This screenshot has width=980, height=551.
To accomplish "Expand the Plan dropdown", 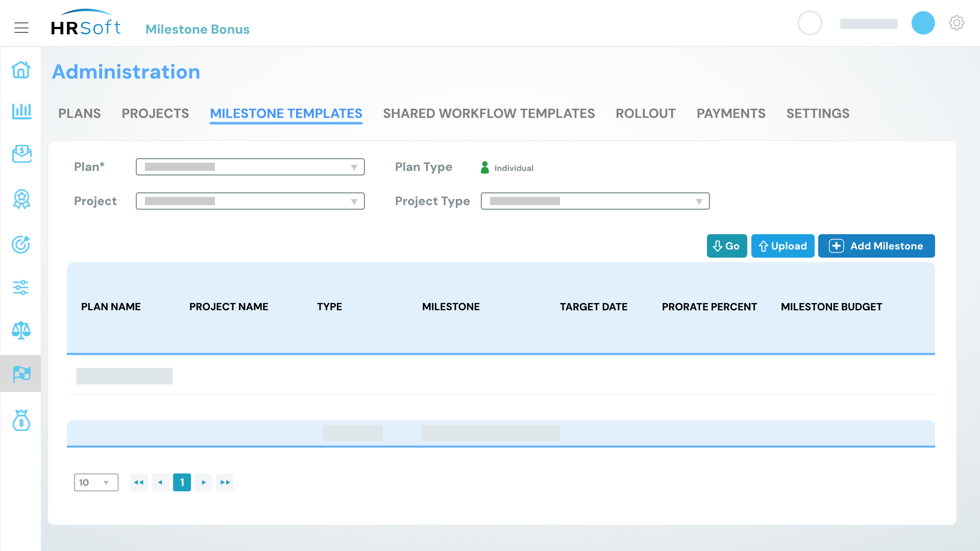I will [250, 167].
